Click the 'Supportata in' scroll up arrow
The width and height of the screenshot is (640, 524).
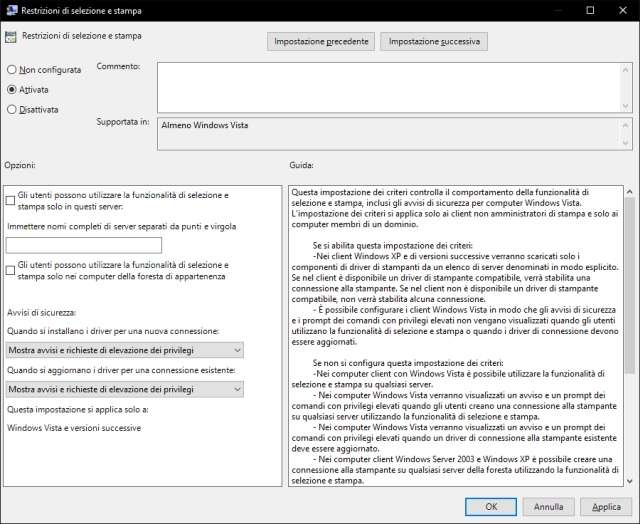pyautogui.click(x=625, y=125)
